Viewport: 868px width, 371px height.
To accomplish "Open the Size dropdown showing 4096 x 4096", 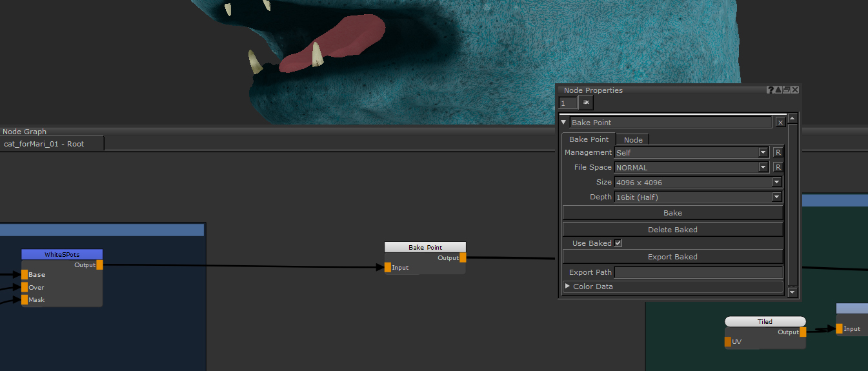I will [x=776, y=183].
